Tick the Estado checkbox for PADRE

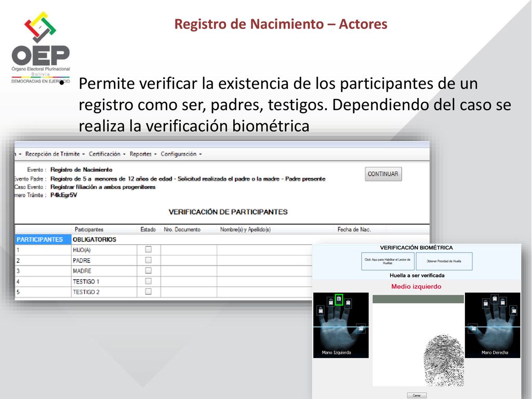click(x=148, y=260)
